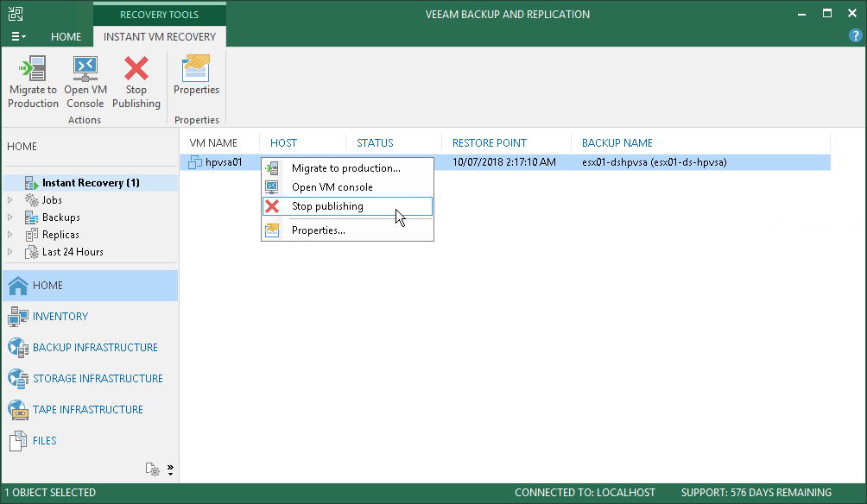
Task: Click the Backups icon in tree
Action: tap(31, 217)
